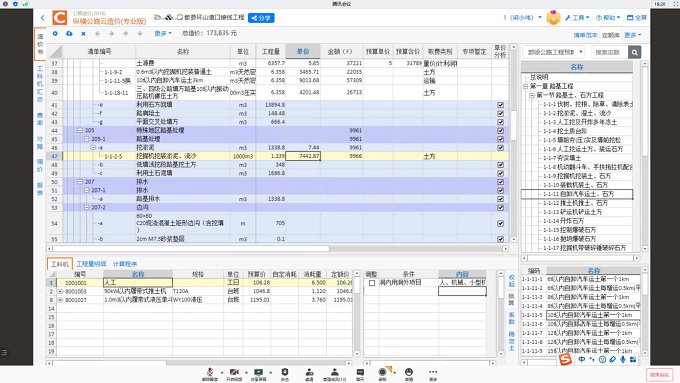Switch to 计算程序 tab
Image resolution: width=680 pixels, height=383 pixels.
(125, 264)
